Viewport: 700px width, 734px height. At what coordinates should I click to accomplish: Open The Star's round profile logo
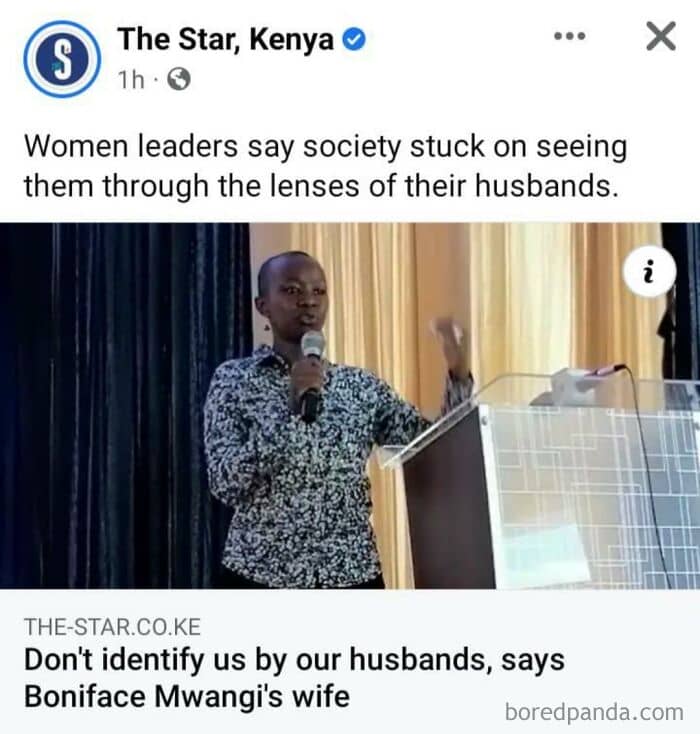pos(62,59)
